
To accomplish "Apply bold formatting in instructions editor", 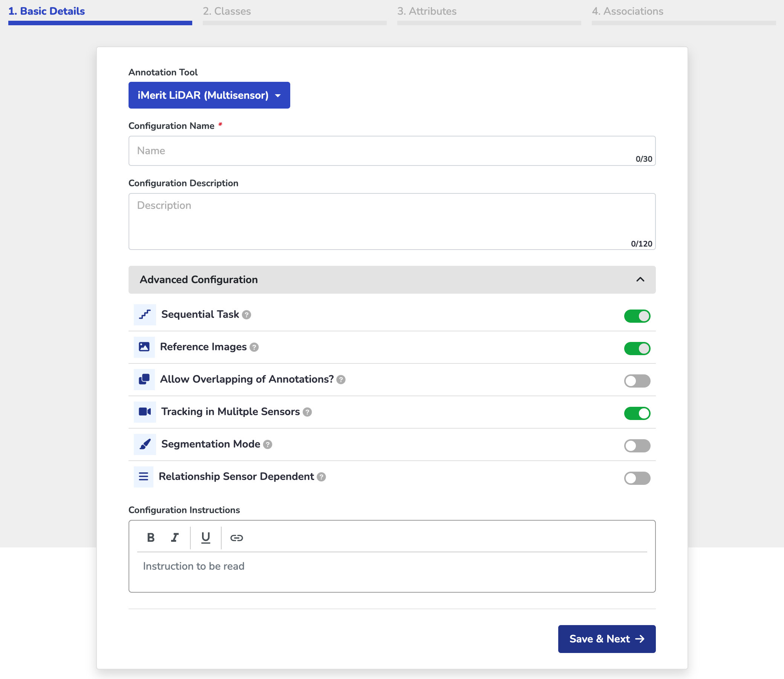I will (151, 537).
